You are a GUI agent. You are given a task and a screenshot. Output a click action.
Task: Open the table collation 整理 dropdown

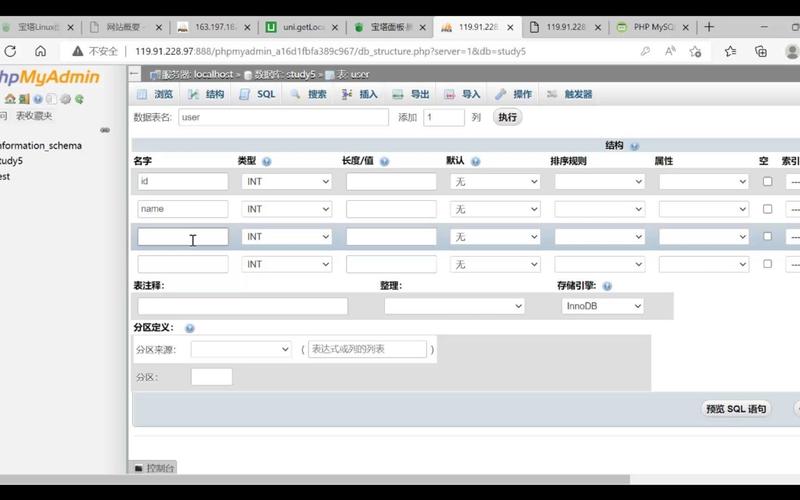pyautogui.click(x=454, y=306)
